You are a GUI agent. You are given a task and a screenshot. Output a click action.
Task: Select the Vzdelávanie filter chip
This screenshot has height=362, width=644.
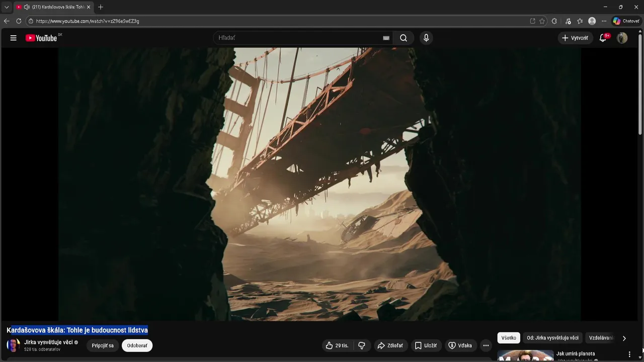click(601, 338)
